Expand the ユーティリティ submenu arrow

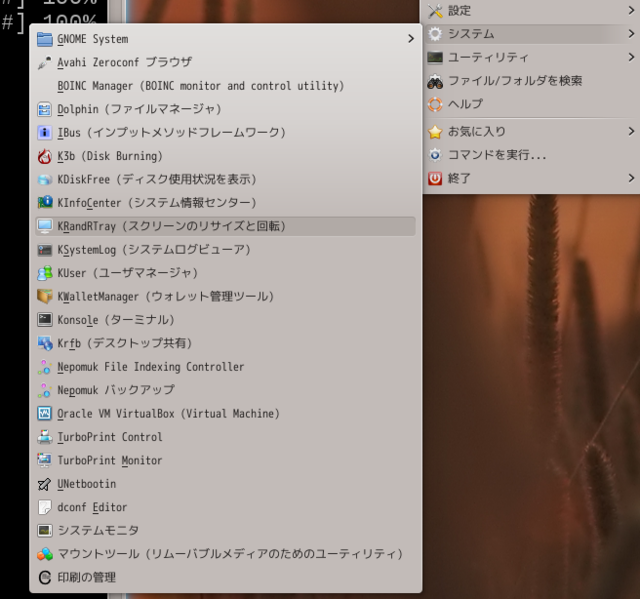tap(631, 58)
